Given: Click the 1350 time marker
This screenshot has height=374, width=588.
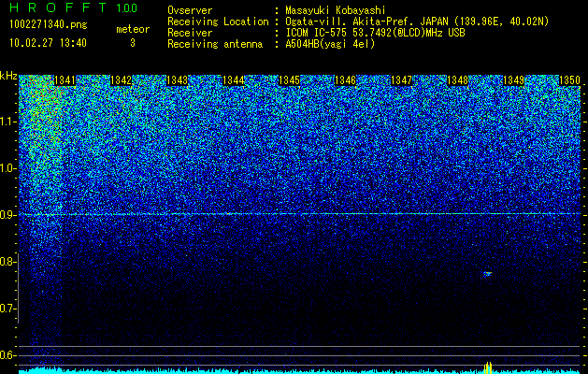Looking at the screenshot, I should tap(569, 80).
